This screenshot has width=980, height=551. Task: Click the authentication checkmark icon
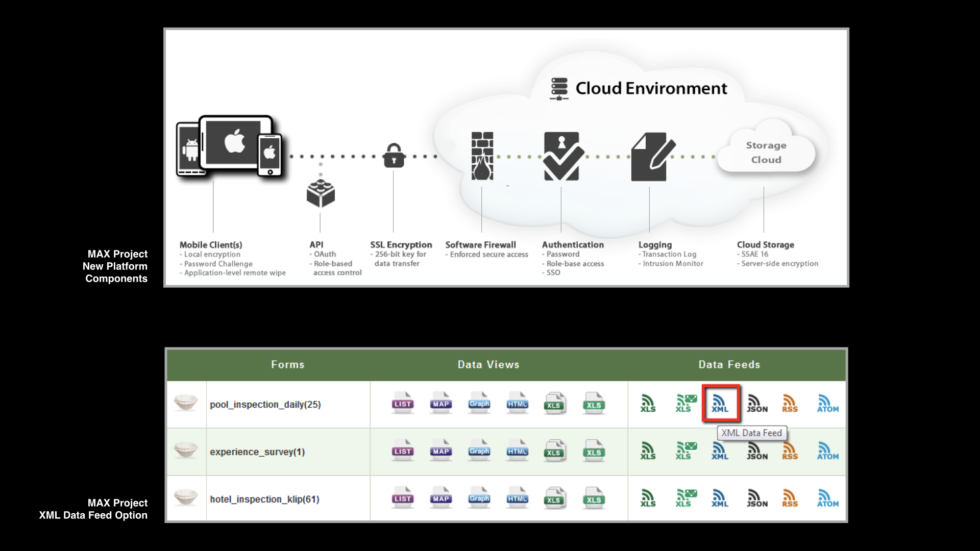point(563,156)
